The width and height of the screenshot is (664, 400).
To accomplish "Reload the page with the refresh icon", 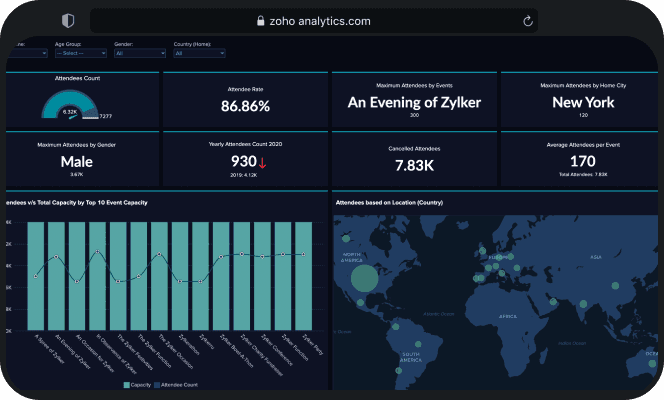I will point(528,21).
